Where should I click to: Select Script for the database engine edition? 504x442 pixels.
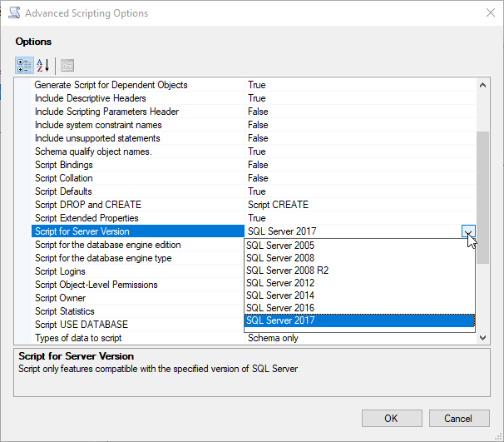[138, 245]
